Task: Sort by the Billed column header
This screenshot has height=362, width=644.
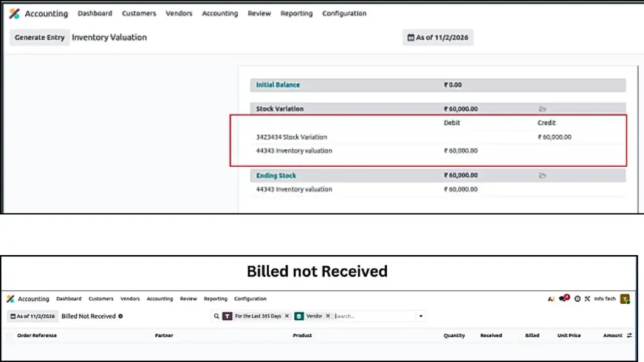Action: click(532, 336)
